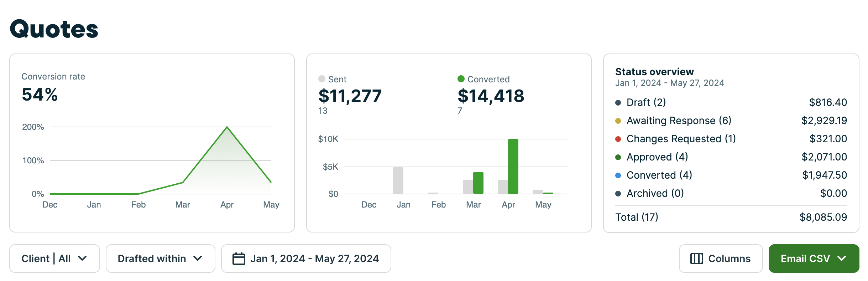Viewport: 868px width, 281px height.
Task: Click the Columns grid icon
Action: (696, 259)
